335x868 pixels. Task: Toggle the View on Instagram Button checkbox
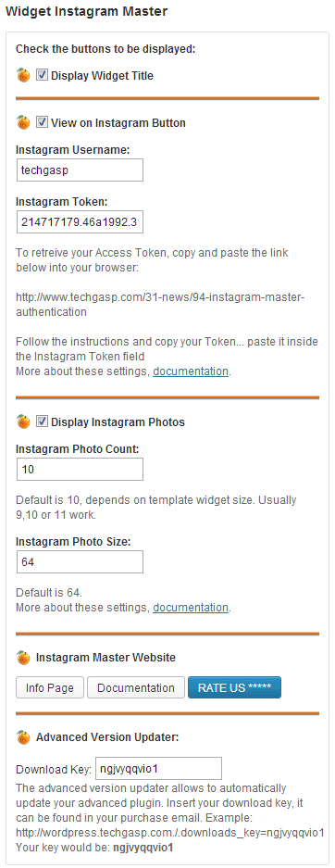42,121
